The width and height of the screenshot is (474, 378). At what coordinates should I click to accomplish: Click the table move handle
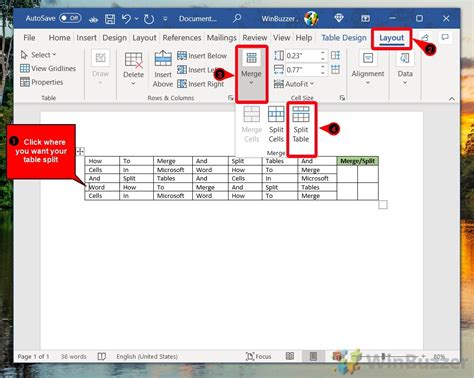tap(80, 152)
